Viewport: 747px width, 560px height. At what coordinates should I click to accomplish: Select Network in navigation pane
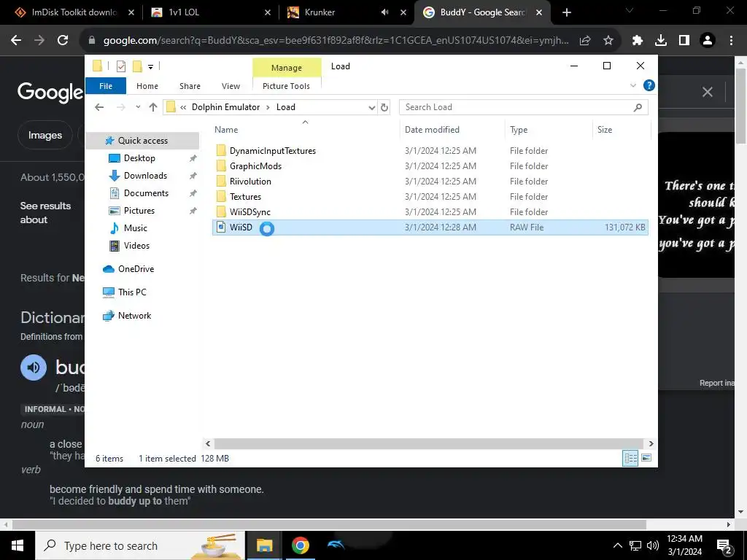[134, 316]
